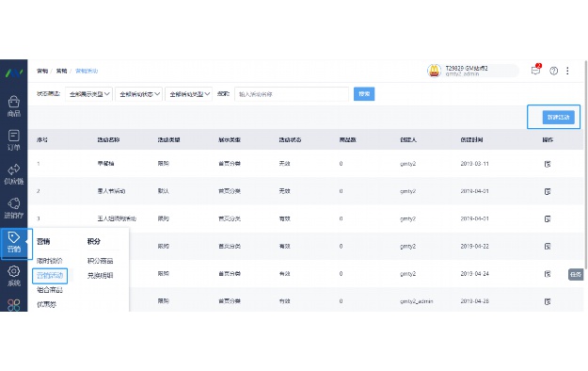Screen dimensions: 588x371
Task: Open the 订单 section in sidebar
Action: (x=13, y=140)
